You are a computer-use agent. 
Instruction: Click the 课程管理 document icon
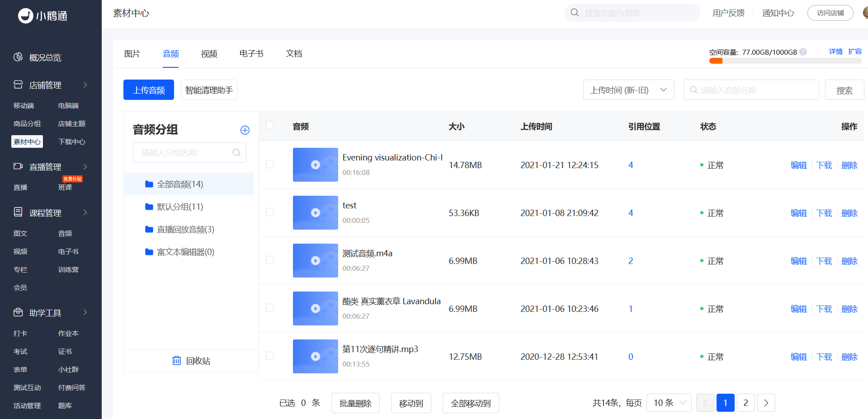coord(18,212)
